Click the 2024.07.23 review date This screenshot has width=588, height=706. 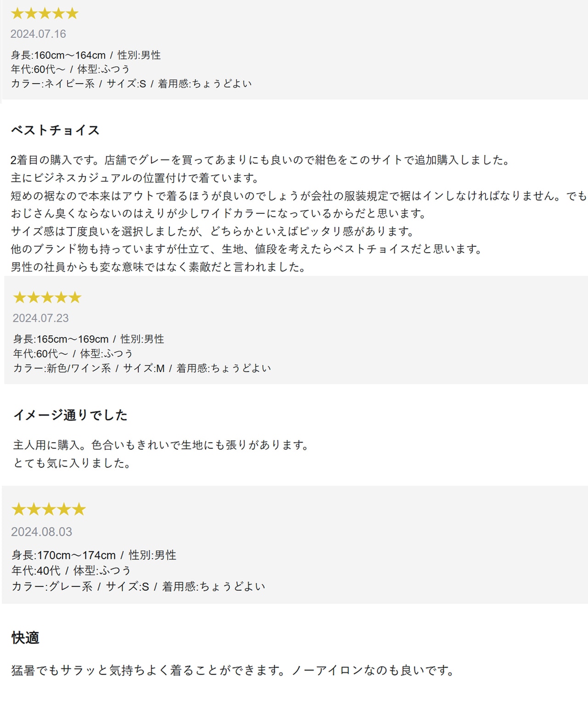(x=40, y=318)
